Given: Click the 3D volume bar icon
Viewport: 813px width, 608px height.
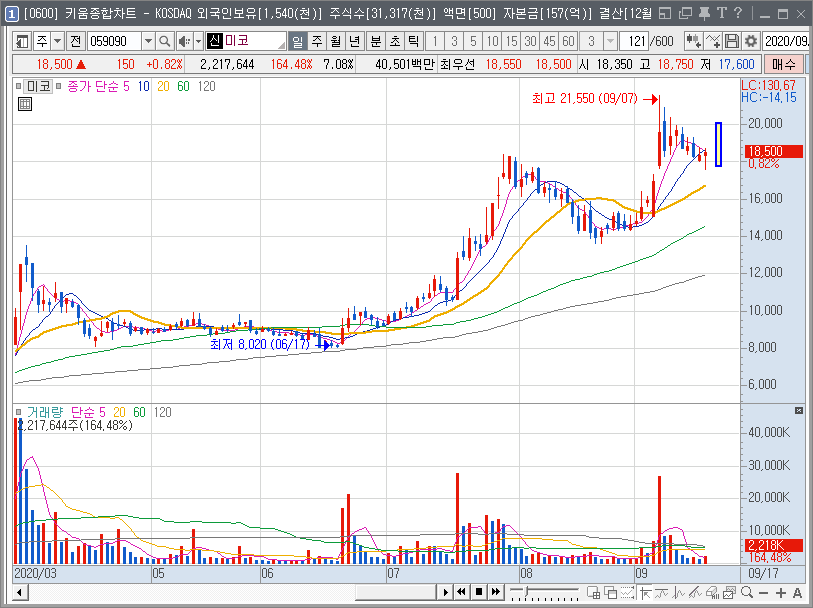Looking at the screenshot, I should coord(712,592).
